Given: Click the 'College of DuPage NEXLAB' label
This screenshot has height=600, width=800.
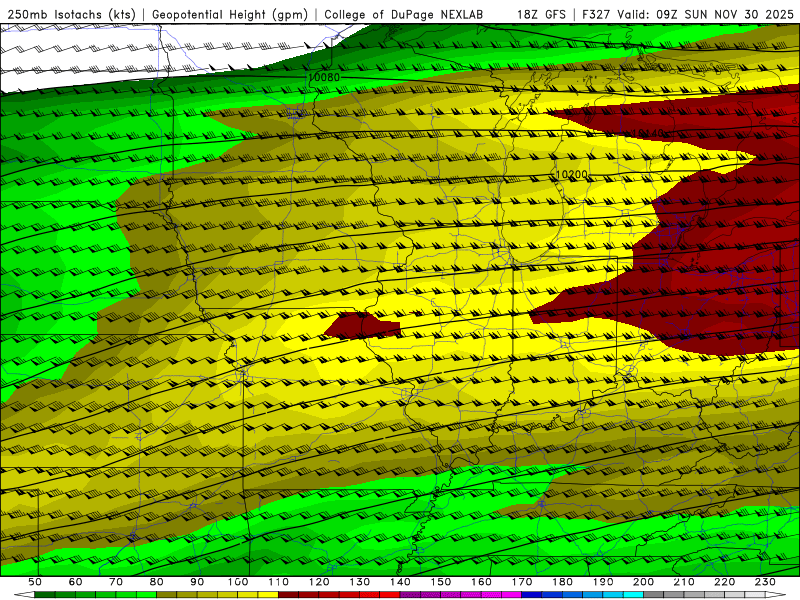Looking at the screenshot, I should [x=404, y=15].
